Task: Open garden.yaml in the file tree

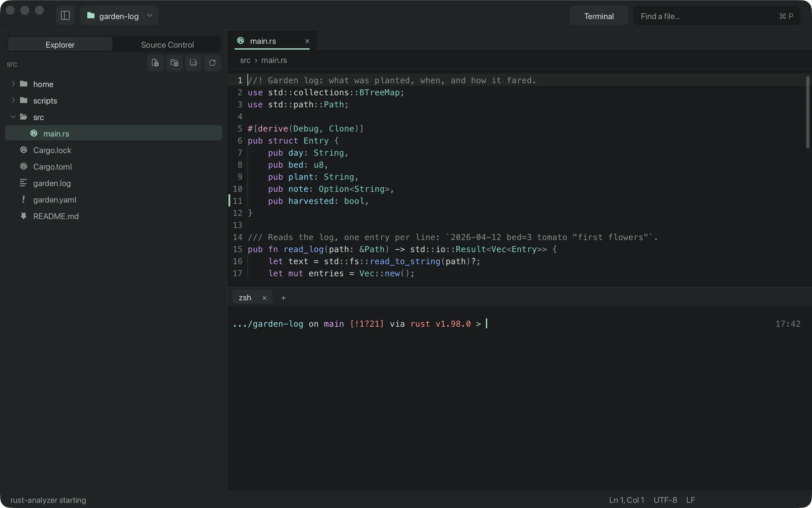Action: (113, 200)
